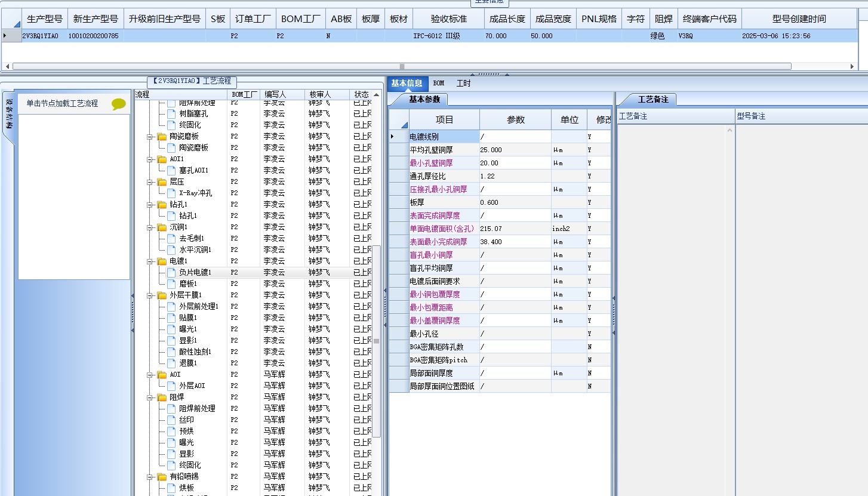The height and width of the screenshot is (496, 868).
Task: Click the top grid horizontal scrollbar
Action: [x=402, y=66]
